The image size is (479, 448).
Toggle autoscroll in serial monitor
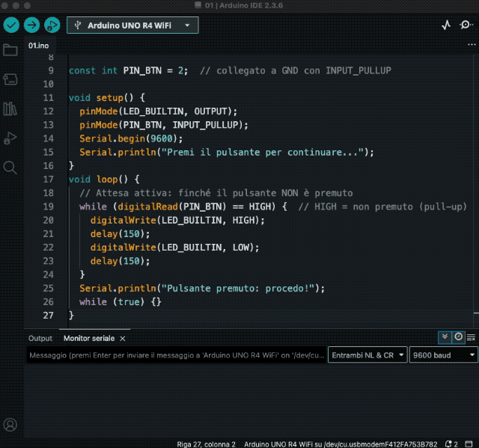[x=445, y=337]
